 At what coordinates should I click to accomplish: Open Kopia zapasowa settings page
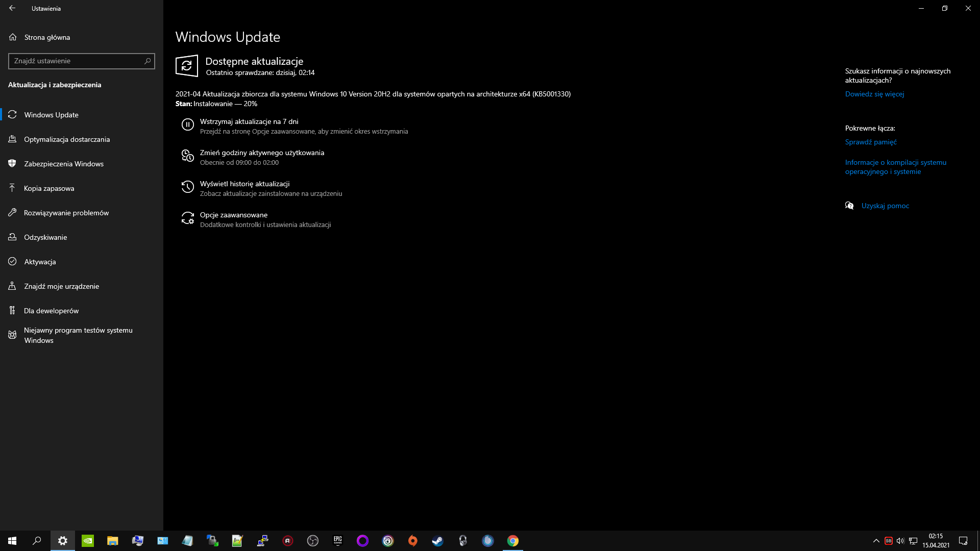49,188
